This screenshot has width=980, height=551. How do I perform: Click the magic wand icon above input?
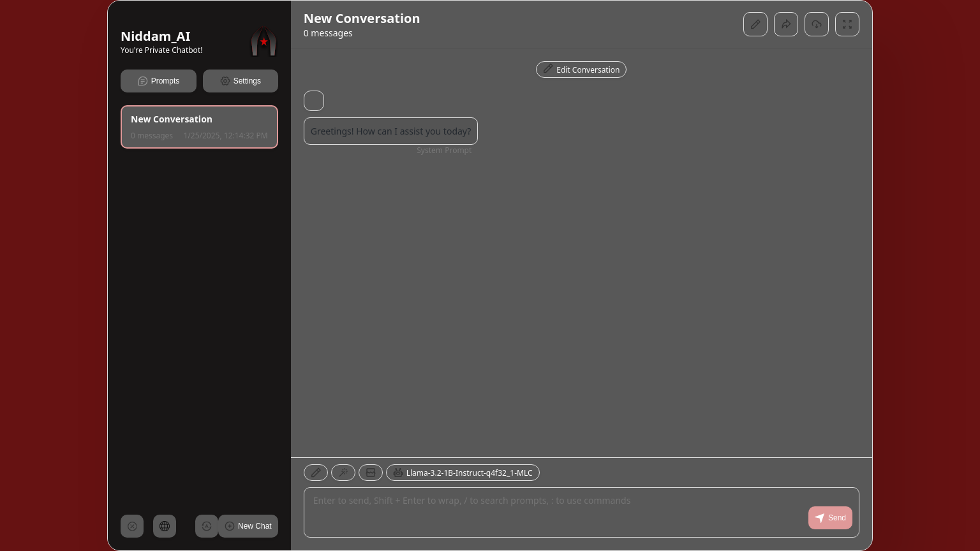343,473
